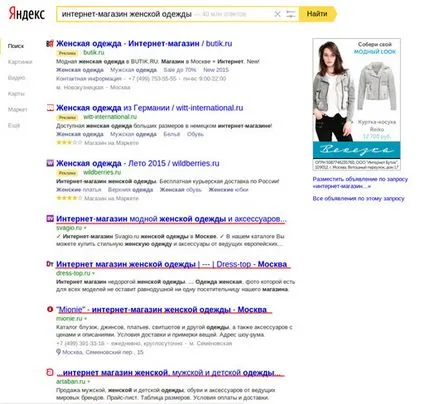Click 'Магазин на Маркете' under witt-international
434x404 pixels.
point(111,143)
